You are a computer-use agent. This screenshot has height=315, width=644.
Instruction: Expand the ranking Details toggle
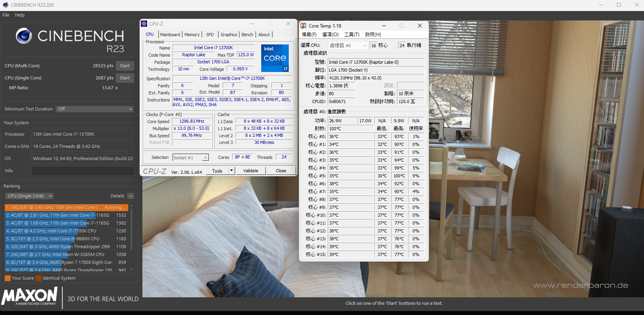tap(131, 196)
